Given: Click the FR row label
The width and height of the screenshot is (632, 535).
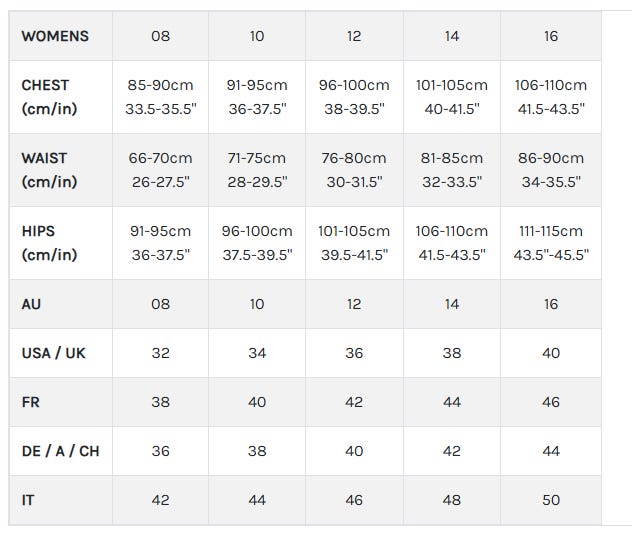Looking at the screenshot, I should 31,402.
